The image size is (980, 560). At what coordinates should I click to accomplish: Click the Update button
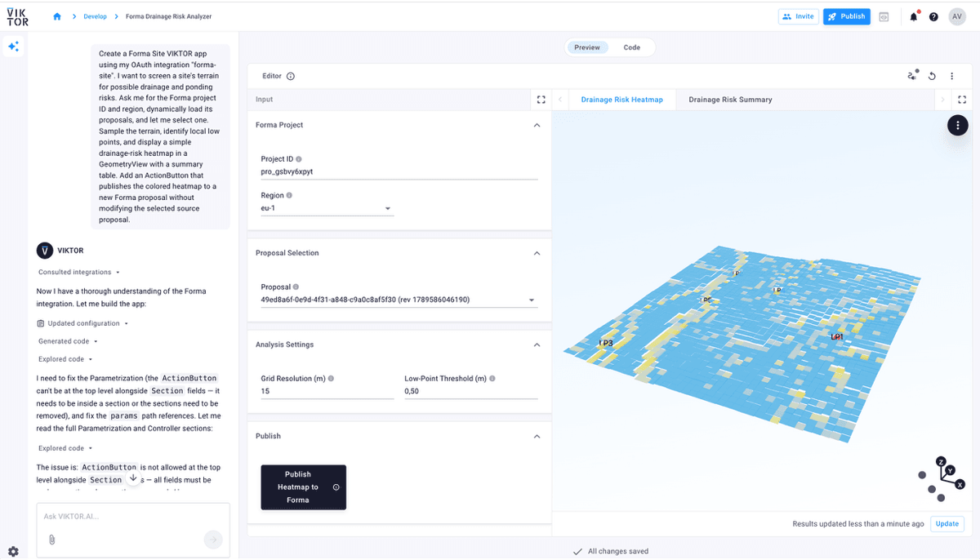pyautogui.click(x=947, y=524)
